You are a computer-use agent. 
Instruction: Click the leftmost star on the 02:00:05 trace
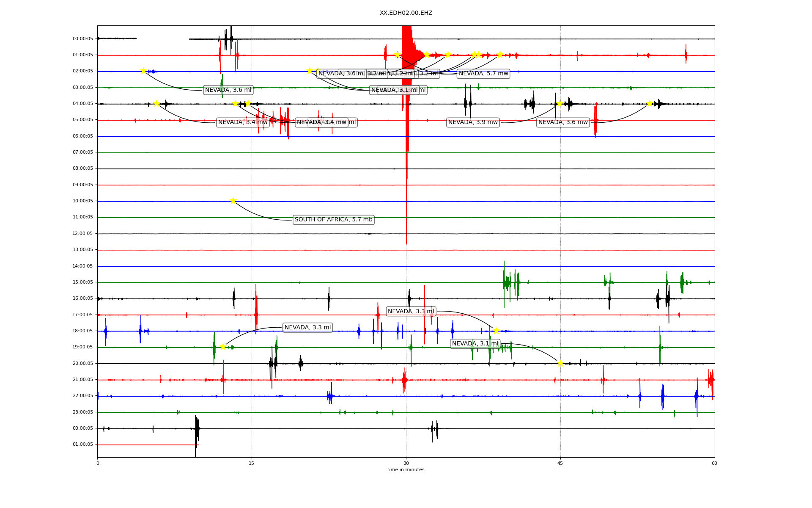[x=143, y=71]
